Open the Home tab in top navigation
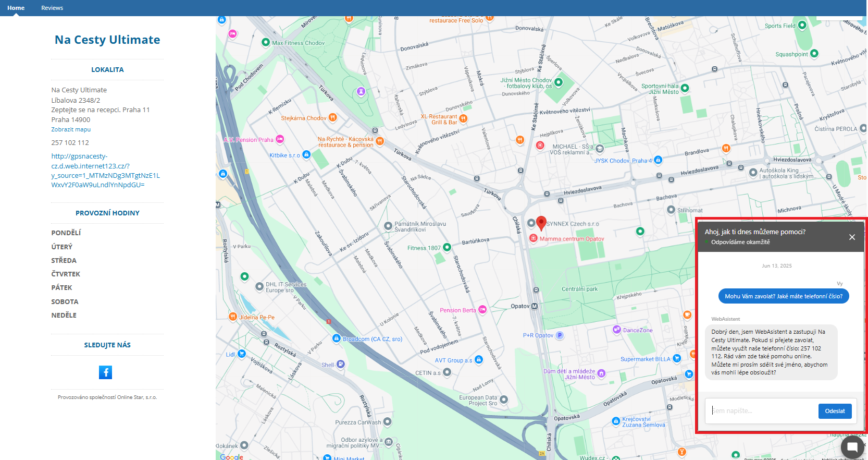Screen dimensions: 868x460 click(x=16, y=8)
